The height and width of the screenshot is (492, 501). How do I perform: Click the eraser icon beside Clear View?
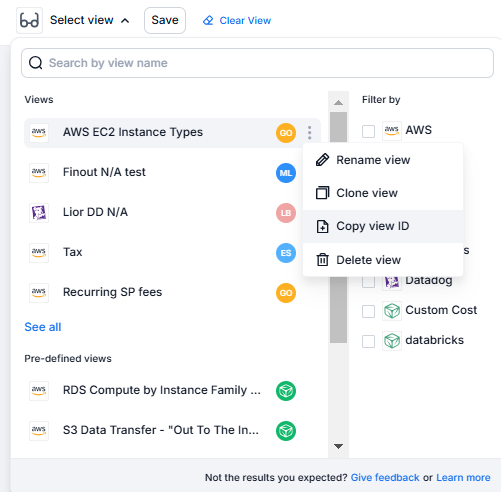coord(208,20)
